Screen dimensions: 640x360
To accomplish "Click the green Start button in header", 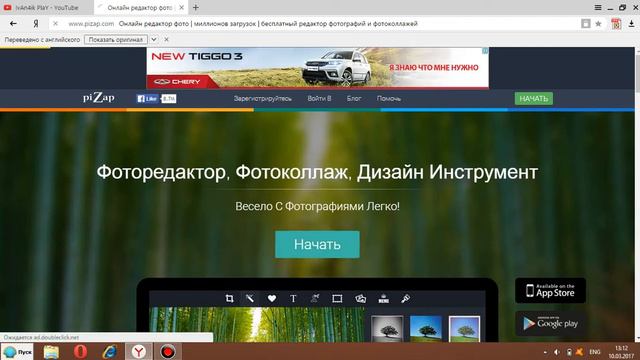I will pos(533,98).
